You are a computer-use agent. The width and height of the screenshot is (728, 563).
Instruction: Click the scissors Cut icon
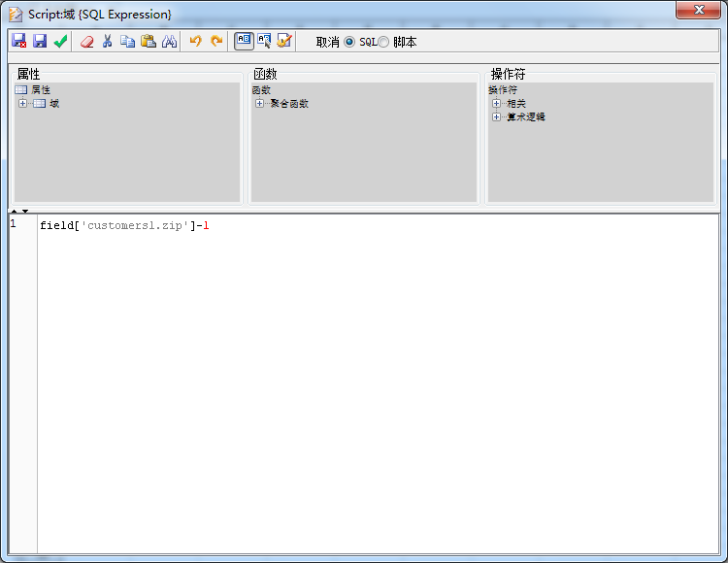pyautogui.click(x=107, y=42)
